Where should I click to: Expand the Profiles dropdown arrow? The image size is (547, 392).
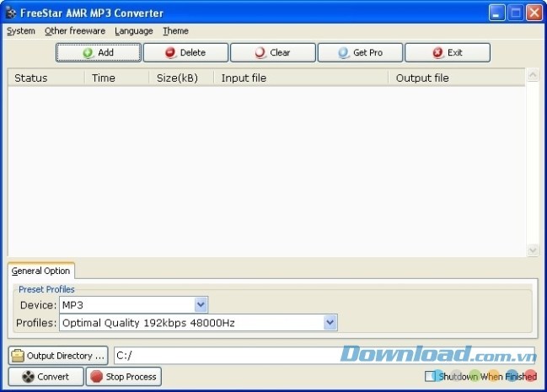(330, 323)
